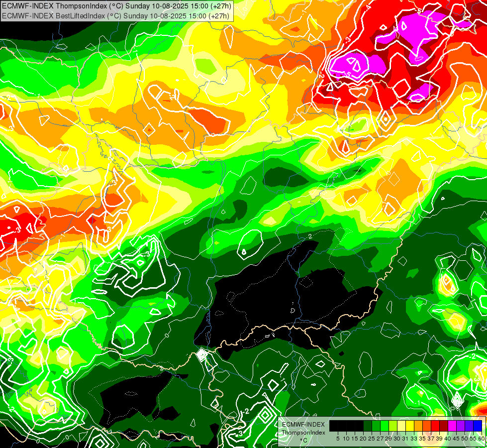Click the yellow 31-33 legend swatch
The image size is (487, 448).
click(410, 426)
